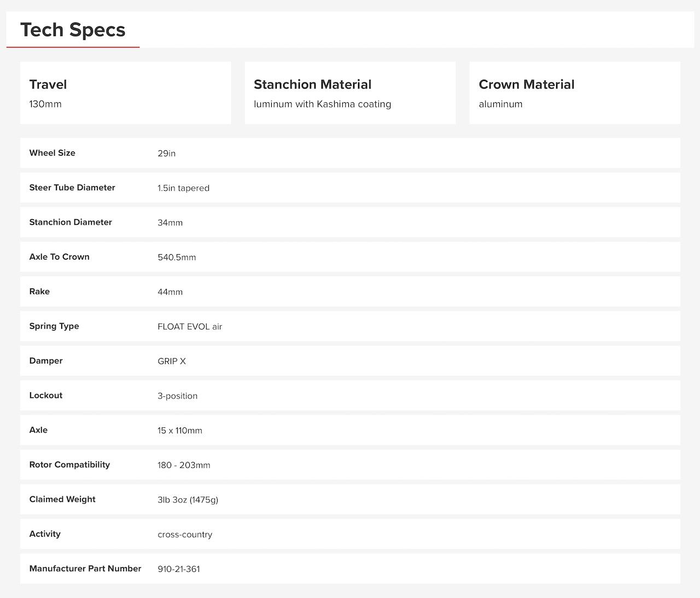Click the Wheel Size label
Image resolution: width=700 pixels, height=598 pixels.
point(52,153)
